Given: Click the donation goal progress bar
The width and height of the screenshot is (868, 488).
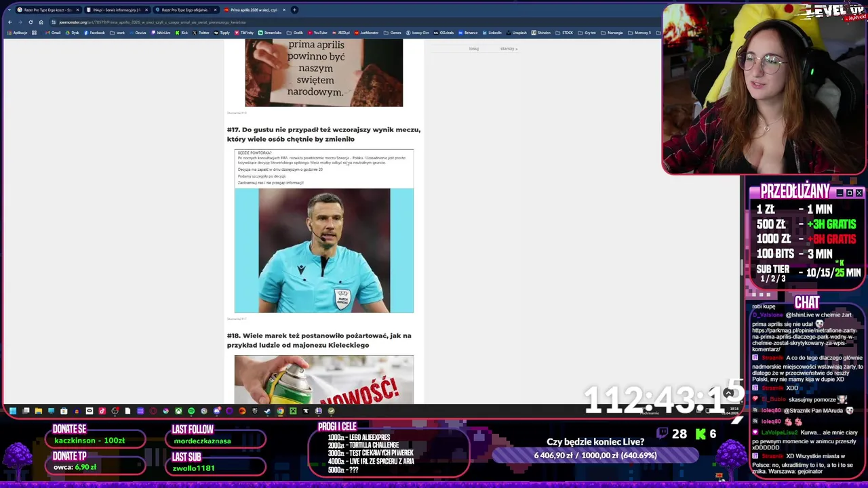Looking at the screenshot, I should [x=595, y=455].
